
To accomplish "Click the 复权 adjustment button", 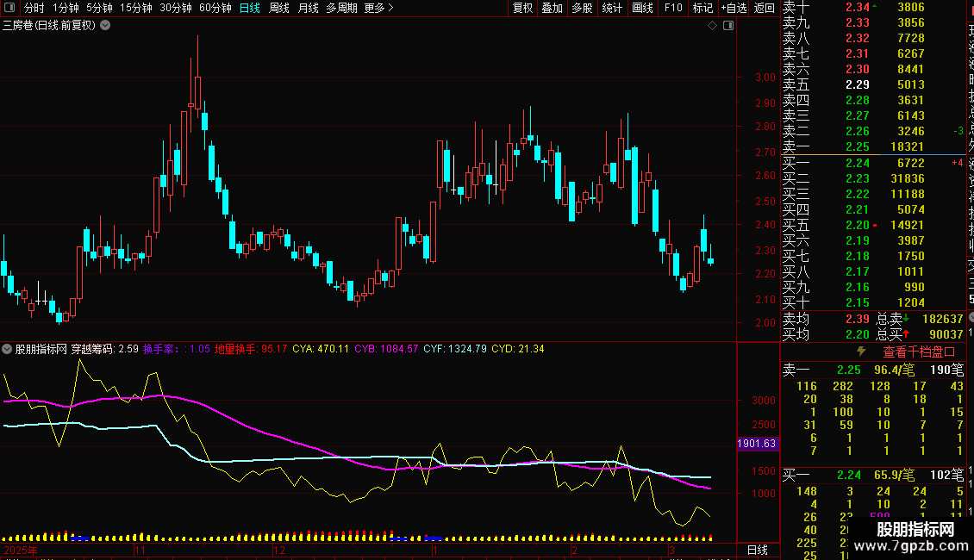I will click(x=522, y=8).
